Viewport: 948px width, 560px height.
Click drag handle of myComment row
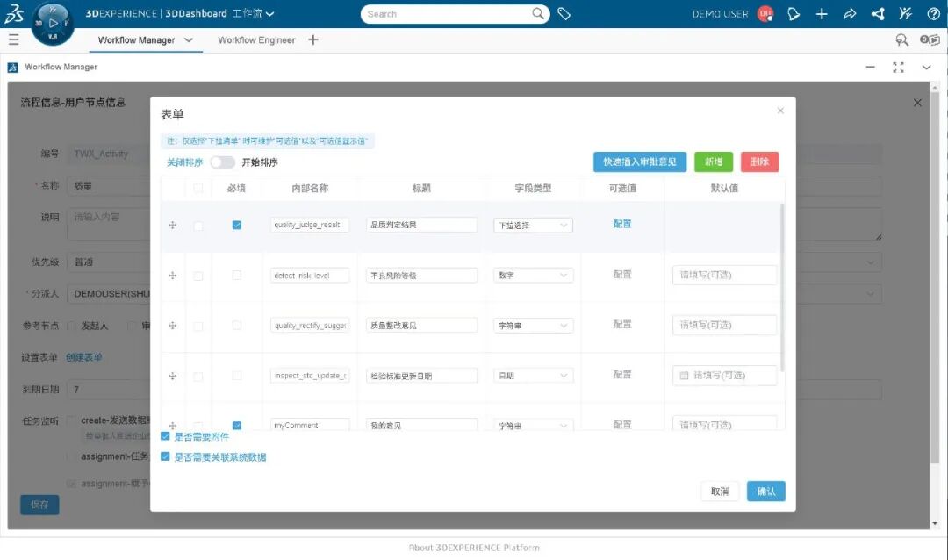tap(172, 425)
